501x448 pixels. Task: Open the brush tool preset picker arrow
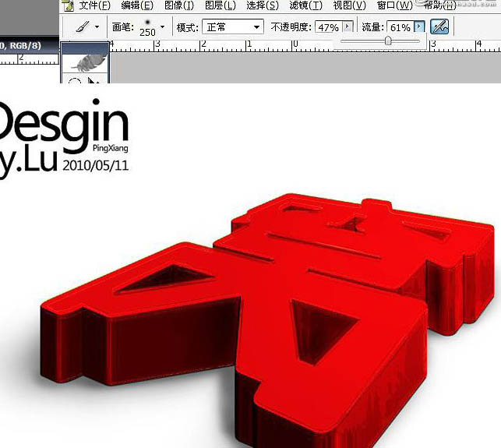pyautogui.click(x=97, y=26)
